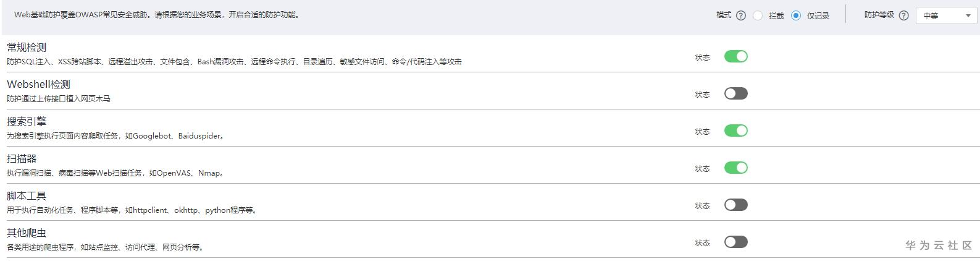Click the help icon next to 模式

tap(741, 15)
